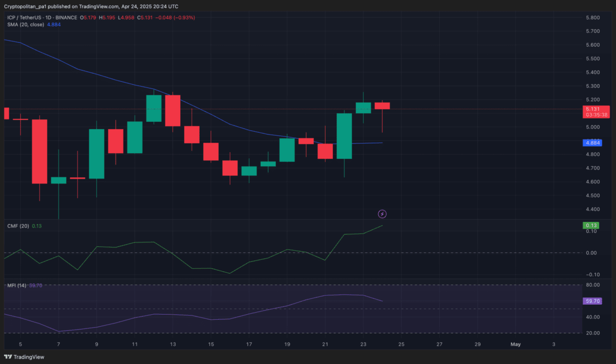
Task: Click the H5.195 high value in the header
Action: click(107, 17)
